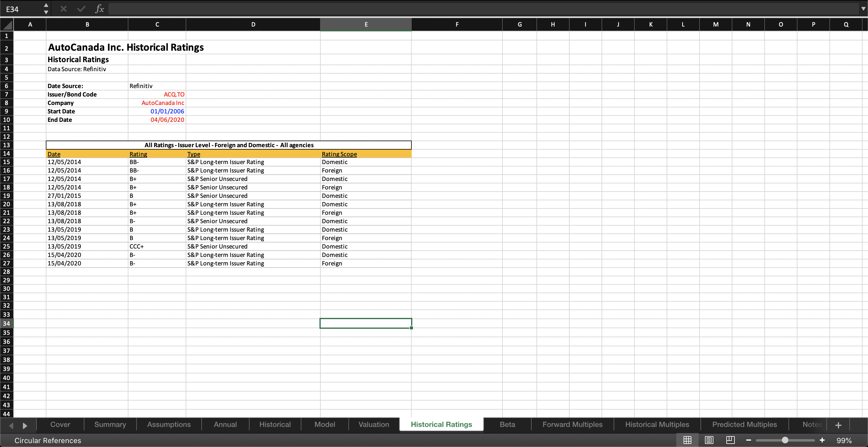
Task: Select column A header
Action: pyautogui.click(x=30, y=25)
